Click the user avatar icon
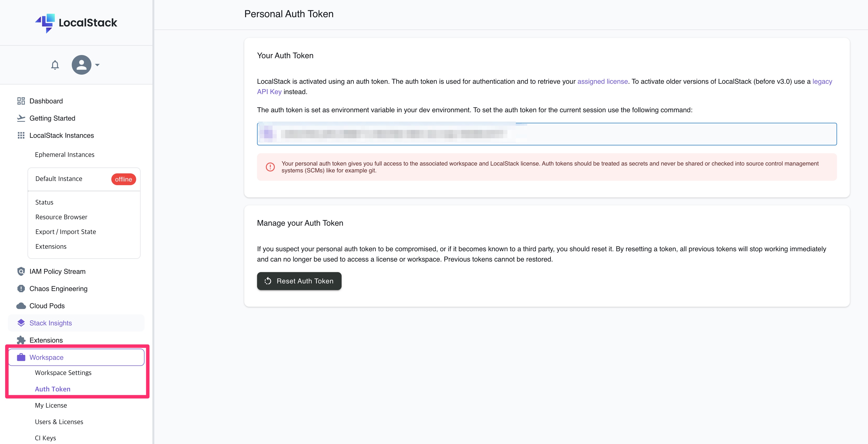 click(x=81, y=65)
